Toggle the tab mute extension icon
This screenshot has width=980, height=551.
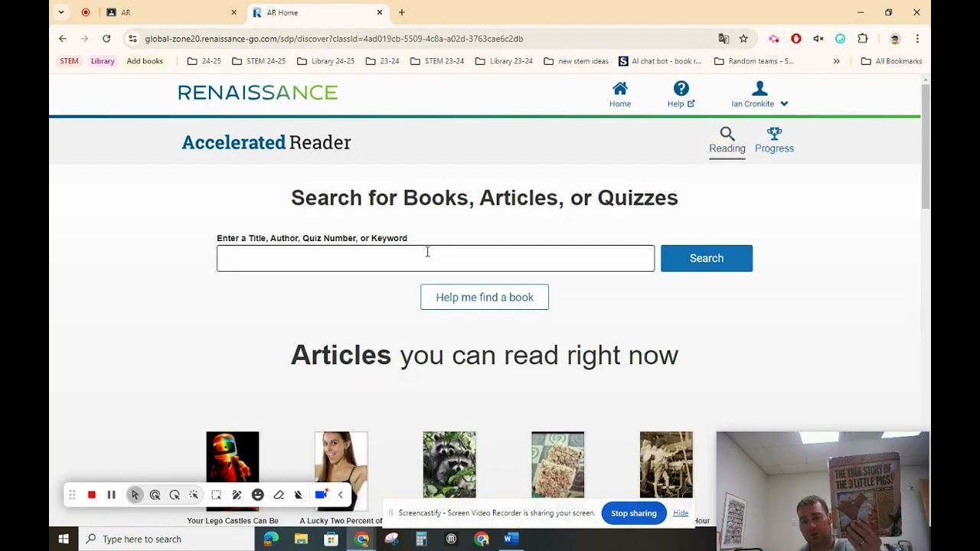(x=818, y=38)
